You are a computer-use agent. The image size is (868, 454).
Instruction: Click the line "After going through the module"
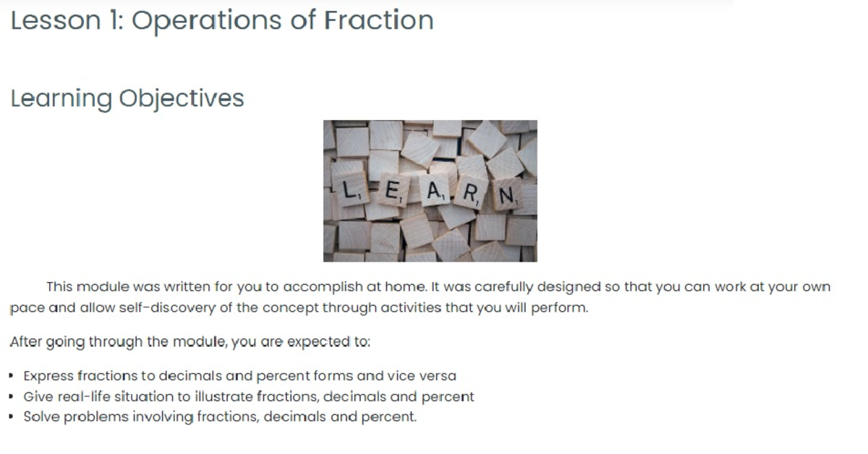coord(190,342)
